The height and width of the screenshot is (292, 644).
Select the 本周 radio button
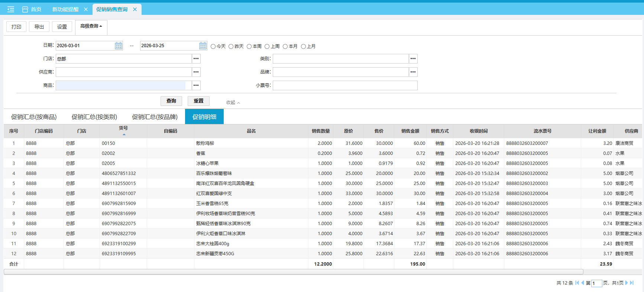[x=249, y=46]
